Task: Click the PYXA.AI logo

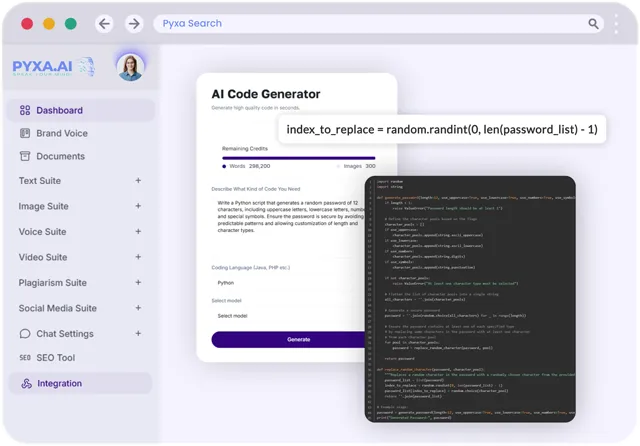Action: point(54,67)
